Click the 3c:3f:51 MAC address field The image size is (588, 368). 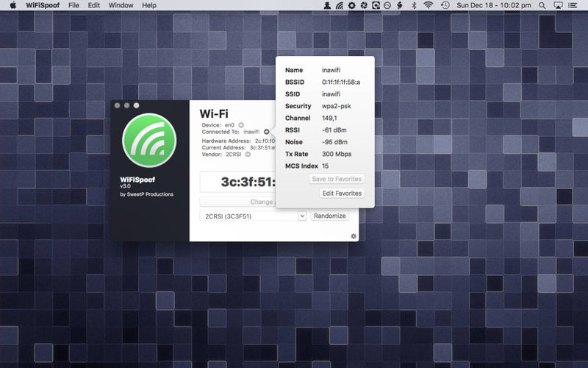pos(238,183)
